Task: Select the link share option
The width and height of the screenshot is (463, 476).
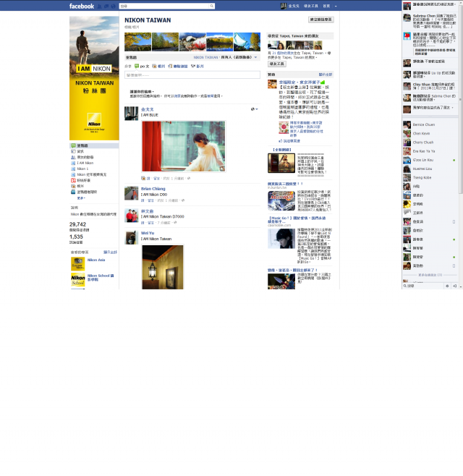Action: tap(178, 66)
